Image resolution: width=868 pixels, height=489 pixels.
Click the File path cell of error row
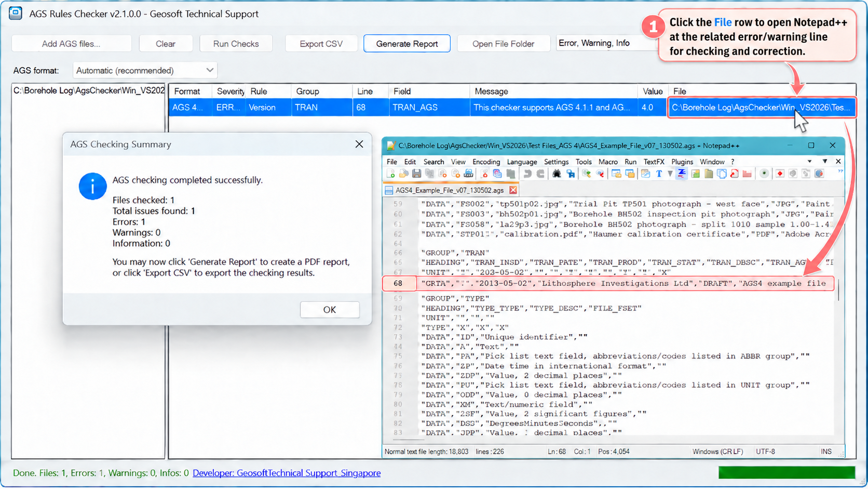[x=761, y=108]
